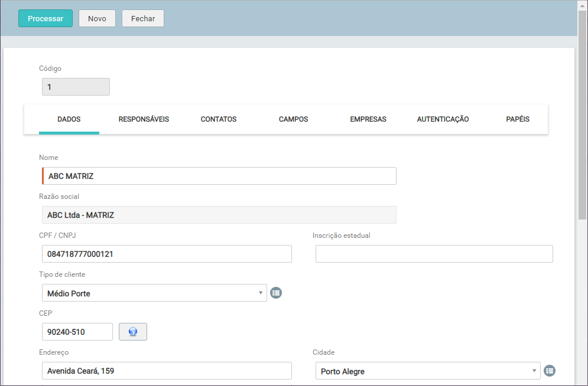Focus the CPF / CNPJ field

(167, 254)
